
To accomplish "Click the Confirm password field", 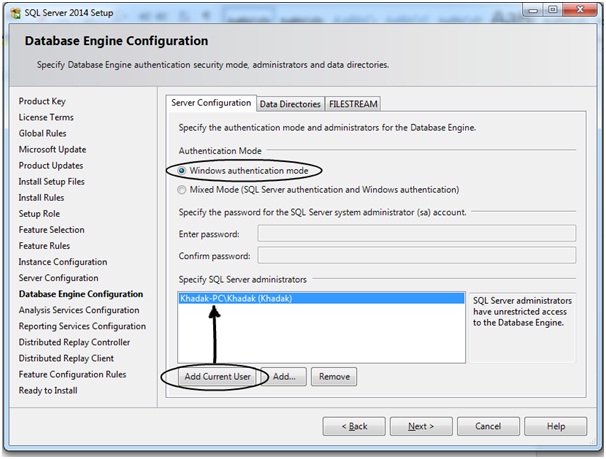I will 417,255.
